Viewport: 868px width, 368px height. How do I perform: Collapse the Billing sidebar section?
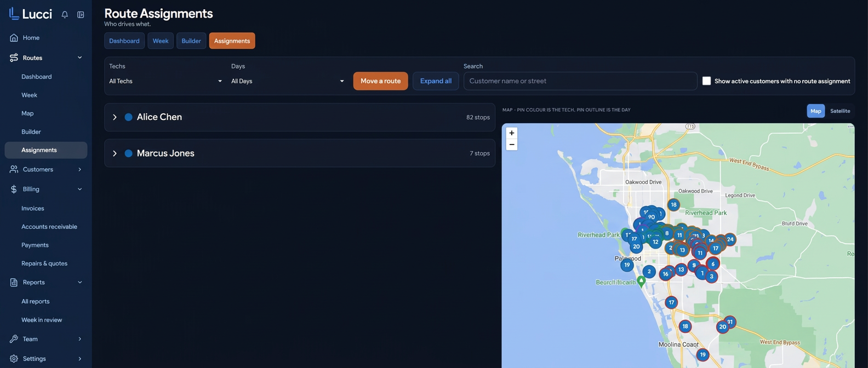(x=80, y=189)
